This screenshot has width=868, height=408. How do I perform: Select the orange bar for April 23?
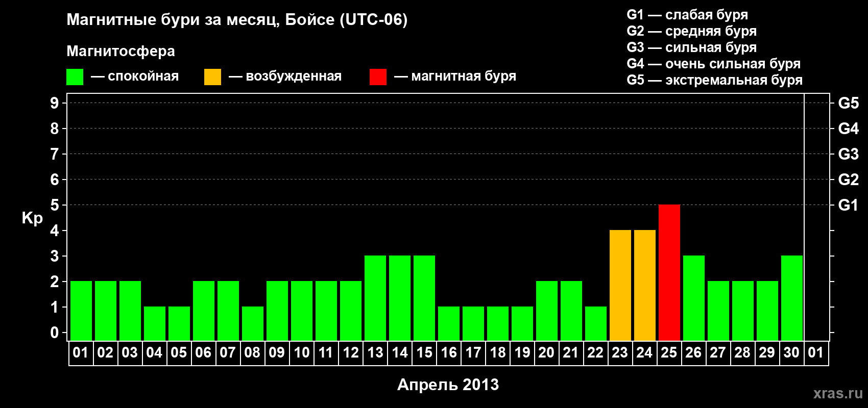point(620,286)
